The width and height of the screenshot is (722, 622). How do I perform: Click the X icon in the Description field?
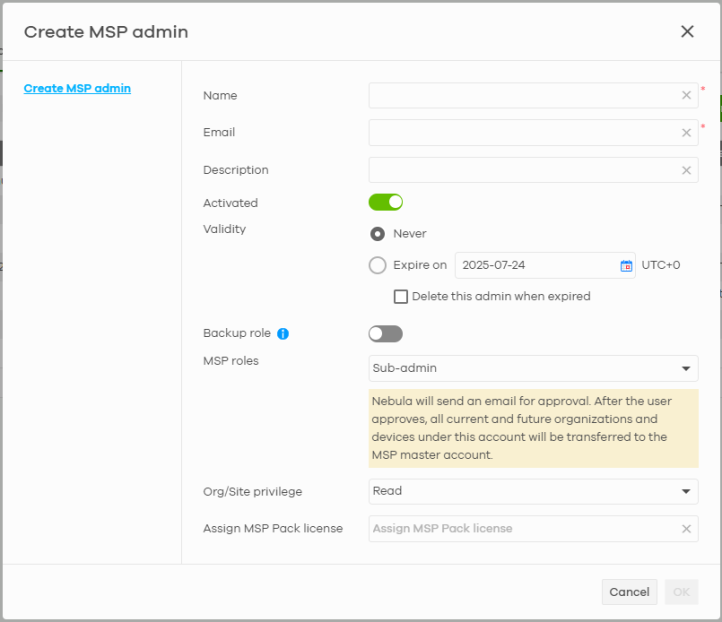coord(686,170)
